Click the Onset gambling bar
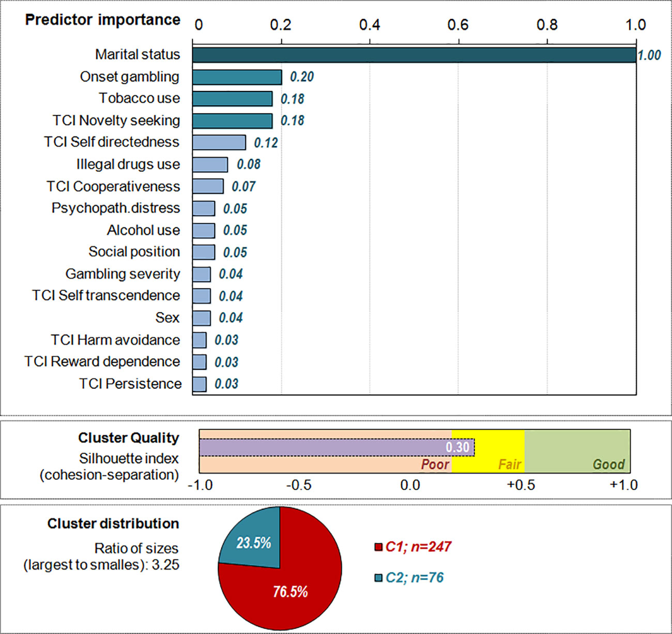Viewport: 672px width, 634px height. pos(237,77)
